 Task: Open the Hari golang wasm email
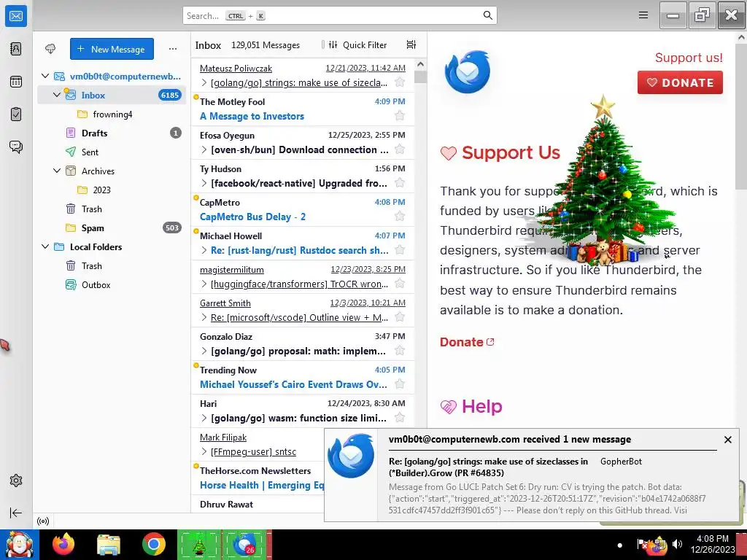pyautogui.click(x=303, y=411)
